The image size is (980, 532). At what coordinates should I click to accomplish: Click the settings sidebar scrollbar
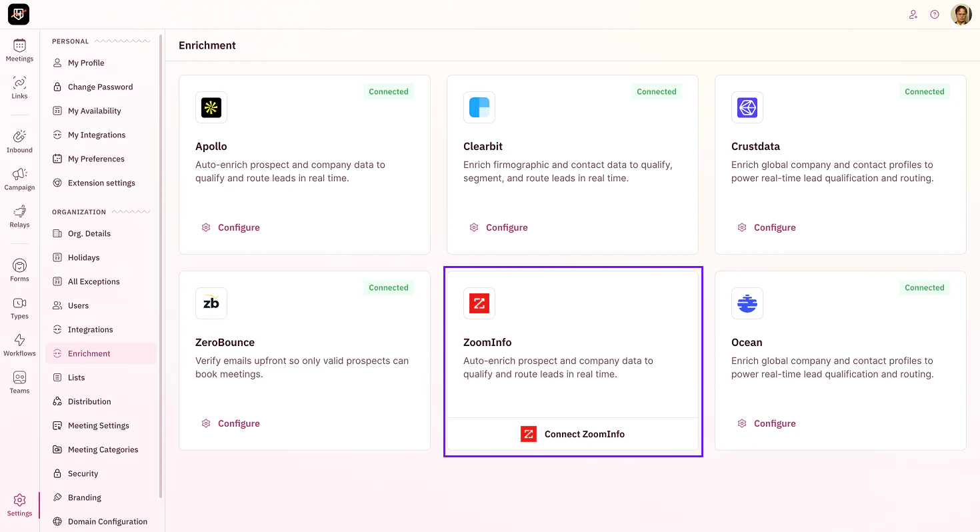click(x=161, y=267)
